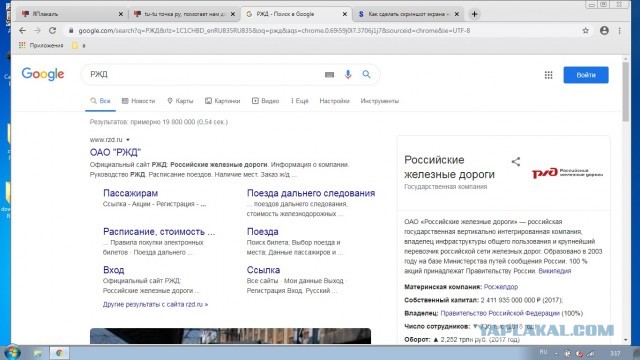
Task: Open the Пассажирам sitelink
Action: pos(130,193)
